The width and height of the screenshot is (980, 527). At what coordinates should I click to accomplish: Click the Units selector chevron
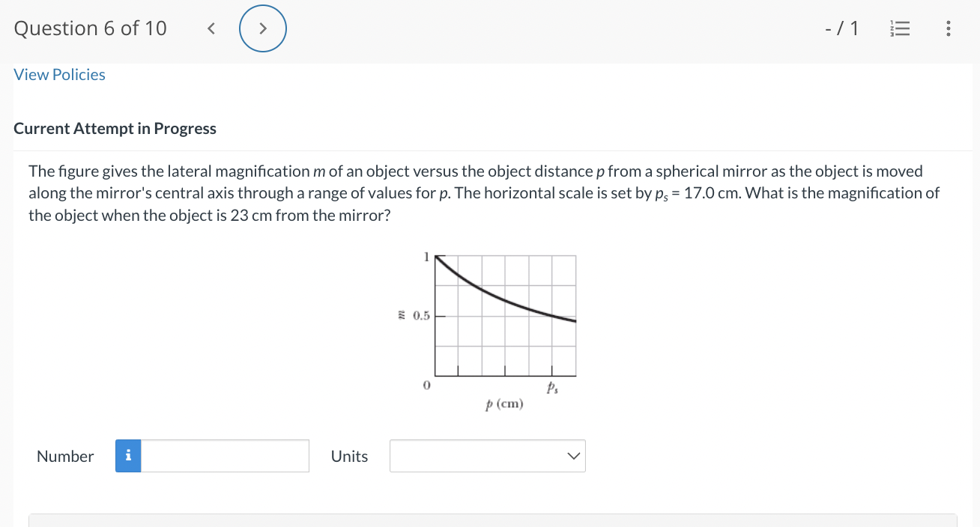pos(573,456)
